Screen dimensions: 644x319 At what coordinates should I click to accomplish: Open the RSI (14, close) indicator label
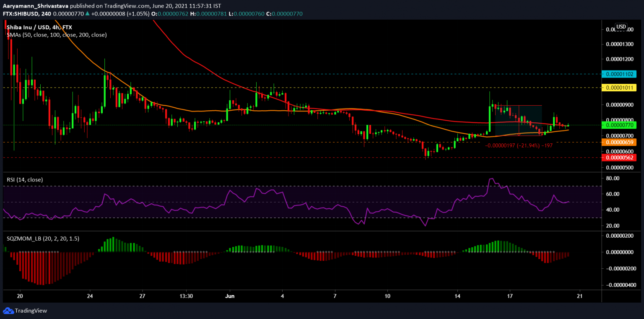[x=25, y=179]
